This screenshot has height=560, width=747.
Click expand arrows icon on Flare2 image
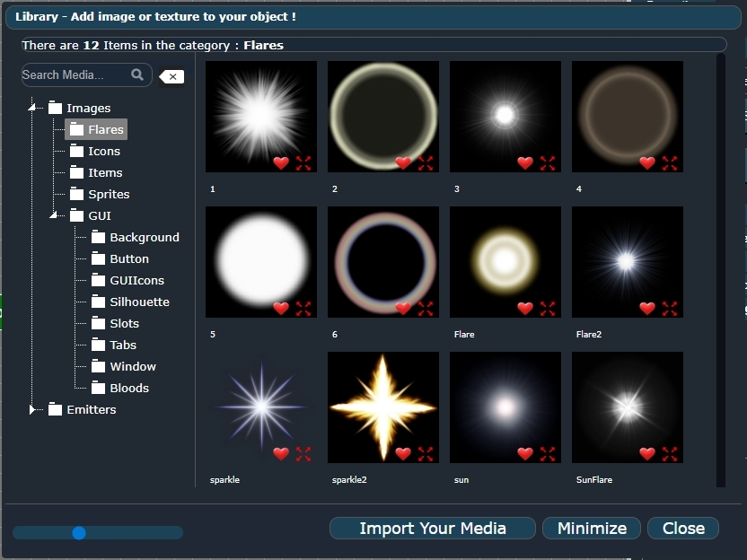(670, 309)
